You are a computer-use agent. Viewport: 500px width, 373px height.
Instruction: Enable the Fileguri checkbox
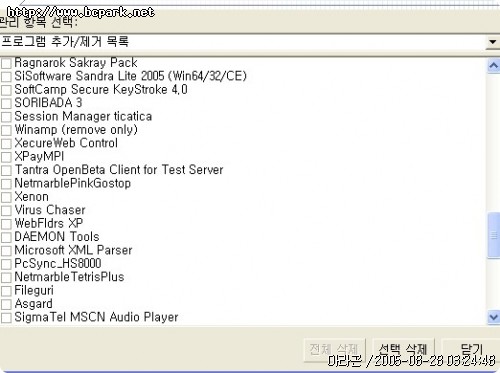click(x=6, y=291)
